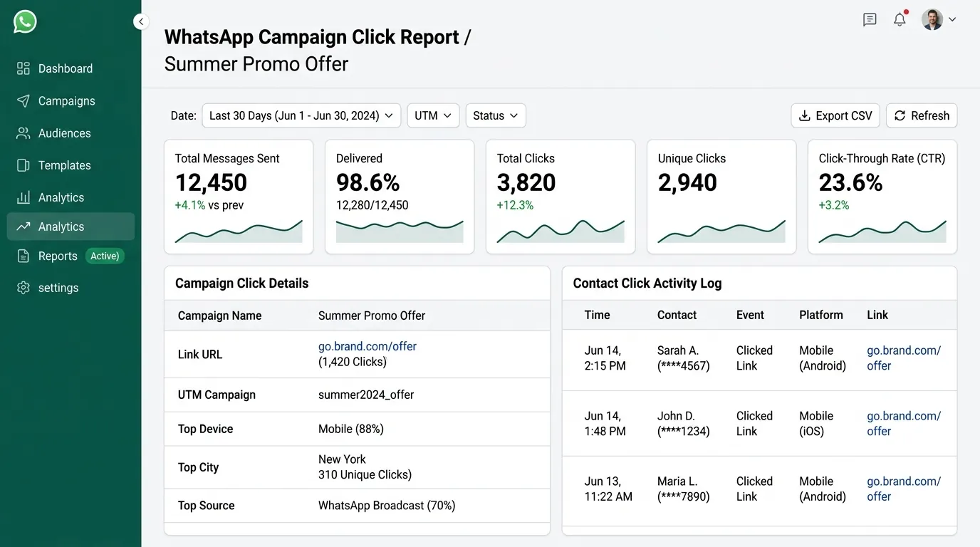View notifications via the bell icon
The height and width of the screenshot is (547, 980).
pos(900,19)
